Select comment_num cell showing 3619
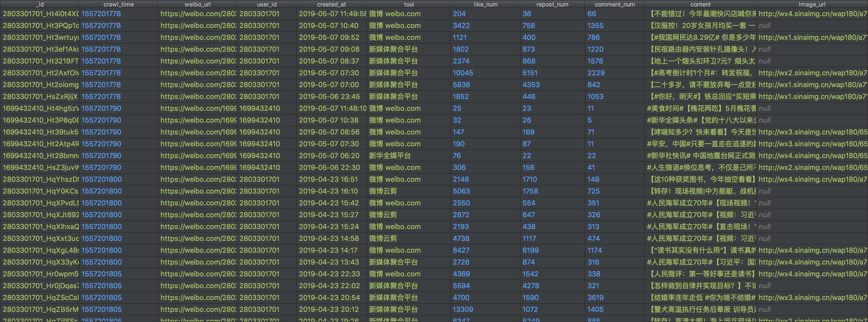This screenshot has height=322, width=868. [615, 297]
